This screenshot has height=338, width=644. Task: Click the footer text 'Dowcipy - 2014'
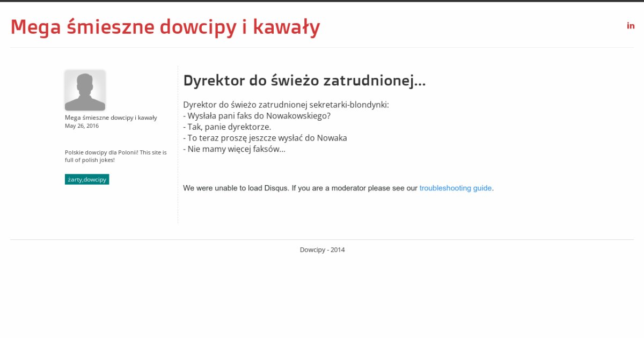pos(322,249)
